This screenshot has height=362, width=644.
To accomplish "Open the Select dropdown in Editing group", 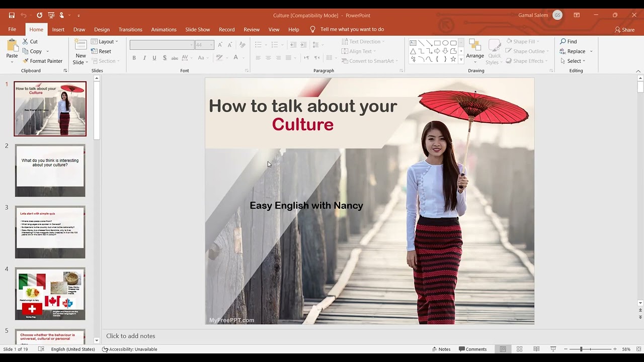I will tap(573, 61).
